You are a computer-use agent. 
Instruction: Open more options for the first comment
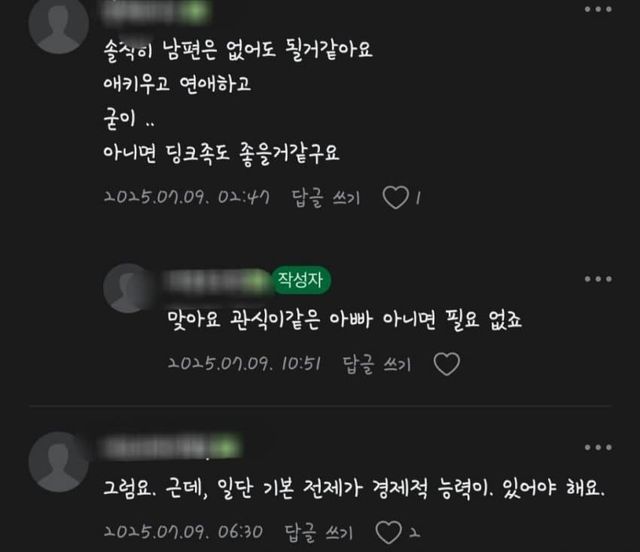[x=598, y=9]
